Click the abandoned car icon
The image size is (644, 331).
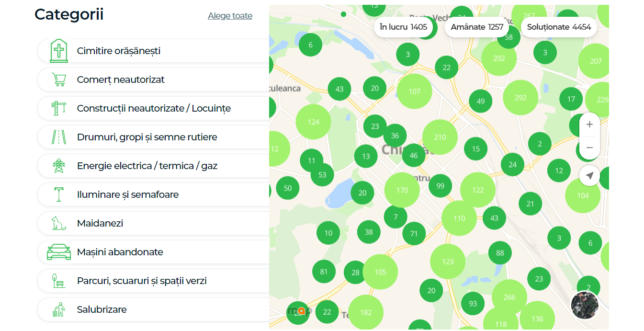58,252
